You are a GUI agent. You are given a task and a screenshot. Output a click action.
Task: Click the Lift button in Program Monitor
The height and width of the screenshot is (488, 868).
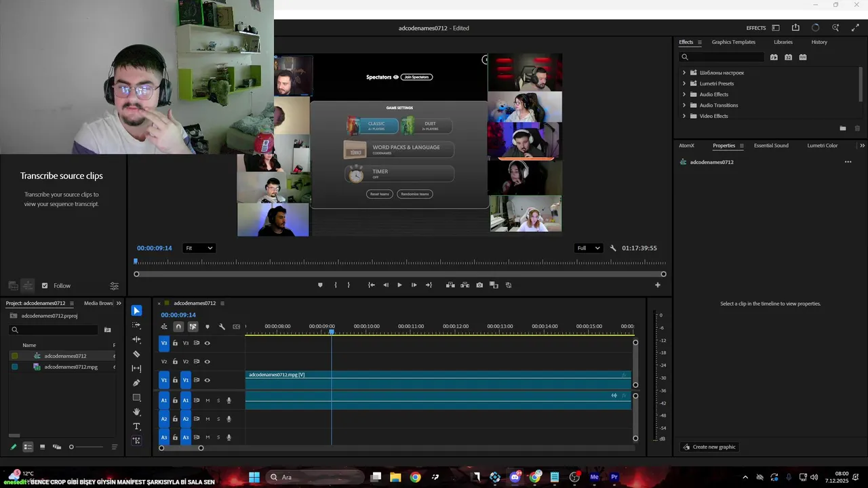coord(450,285)
